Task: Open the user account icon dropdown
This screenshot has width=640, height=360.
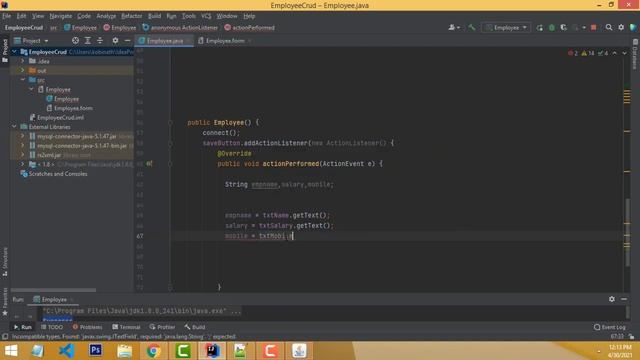Action: (453, 27)
